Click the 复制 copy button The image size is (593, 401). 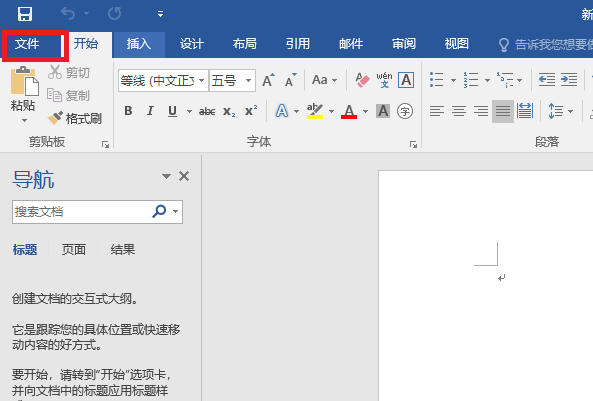click(x=69, y=95)
